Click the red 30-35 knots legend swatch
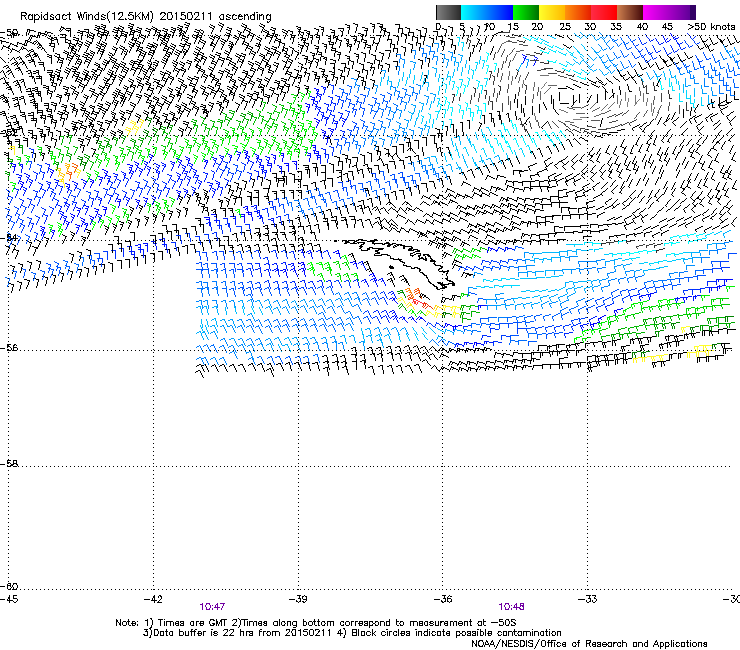740x650 pixels. (x=604, y=12)
